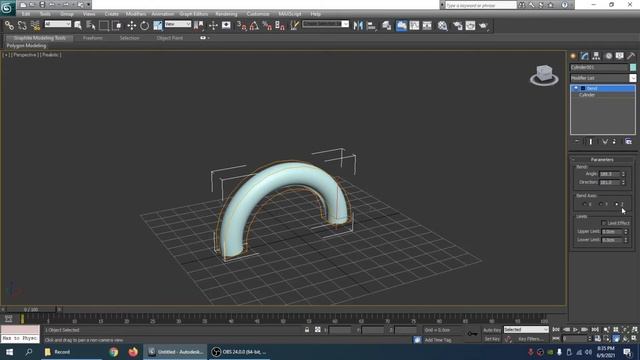
Task: Click Configure Modifier Sets icon
Action: [x=629, y=141]
